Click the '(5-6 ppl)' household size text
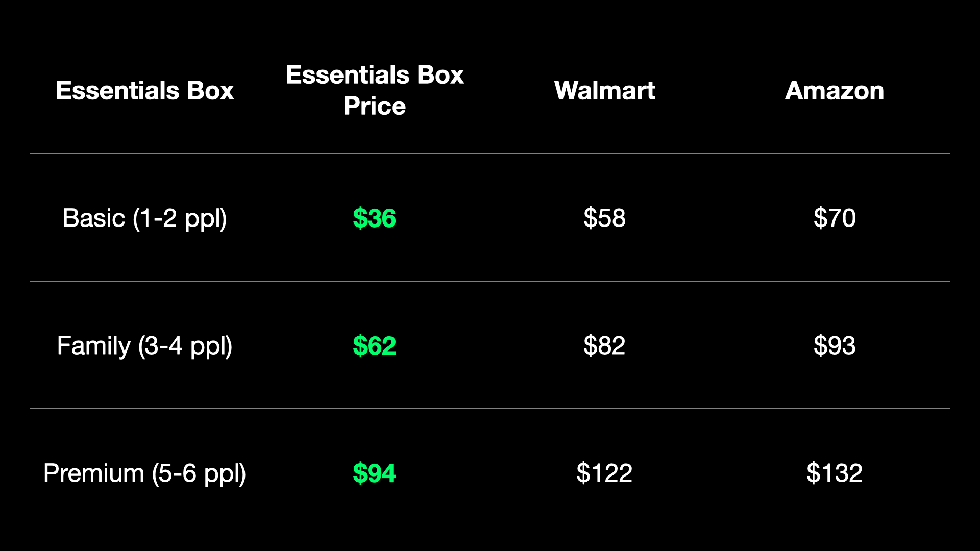The height and width of the screenshot is (551, 980). point(199,473)
